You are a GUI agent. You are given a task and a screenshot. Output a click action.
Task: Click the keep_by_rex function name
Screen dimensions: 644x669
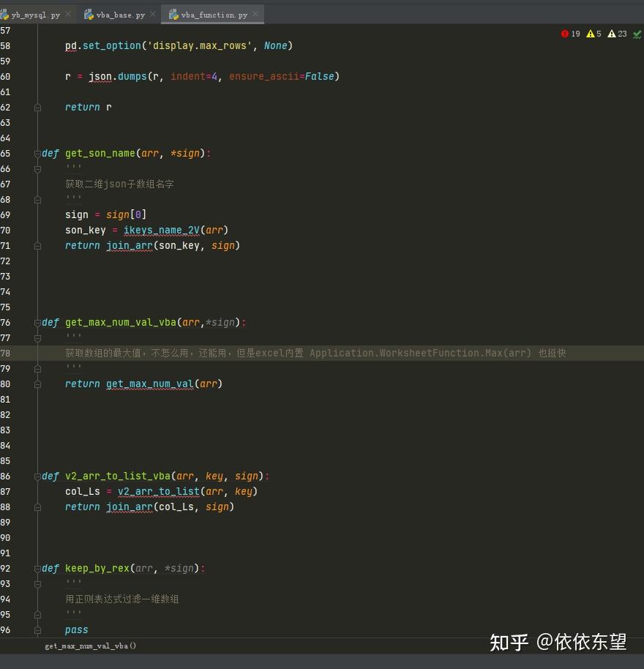click(x=97, y=568)
